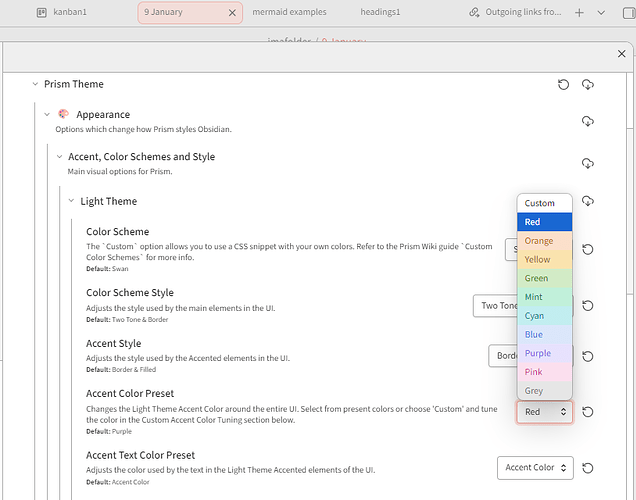Screen dimensions: 636x500
Task: Close the settings dialog
Action: (x=621, y=54)
